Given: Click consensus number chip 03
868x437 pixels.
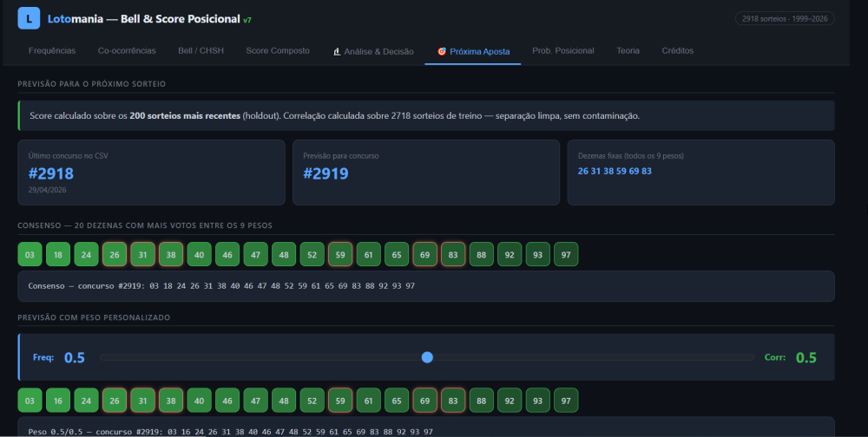Looking at the screenshot, I should pos(30,254).
